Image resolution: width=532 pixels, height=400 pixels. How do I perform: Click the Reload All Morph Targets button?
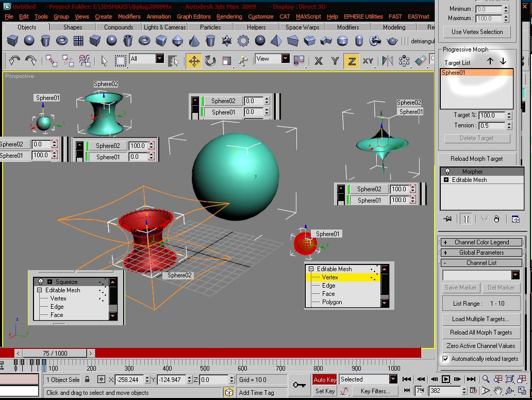pos(481,332)
